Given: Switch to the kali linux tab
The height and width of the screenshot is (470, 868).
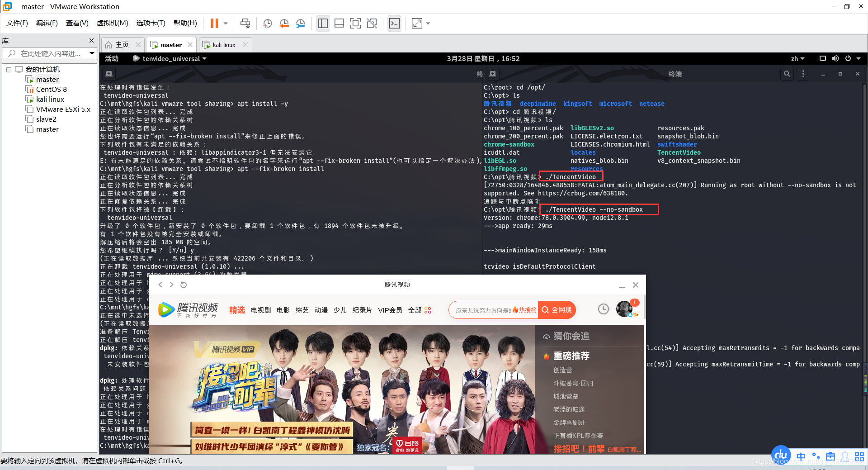Looking at the screenshot, I should click(224, 45).
